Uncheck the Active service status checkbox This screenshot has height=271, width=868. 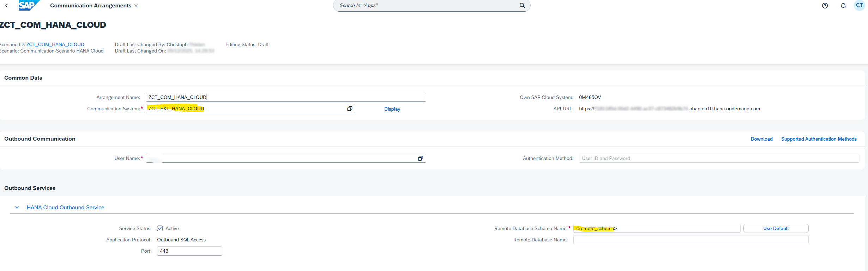(160, 228)
